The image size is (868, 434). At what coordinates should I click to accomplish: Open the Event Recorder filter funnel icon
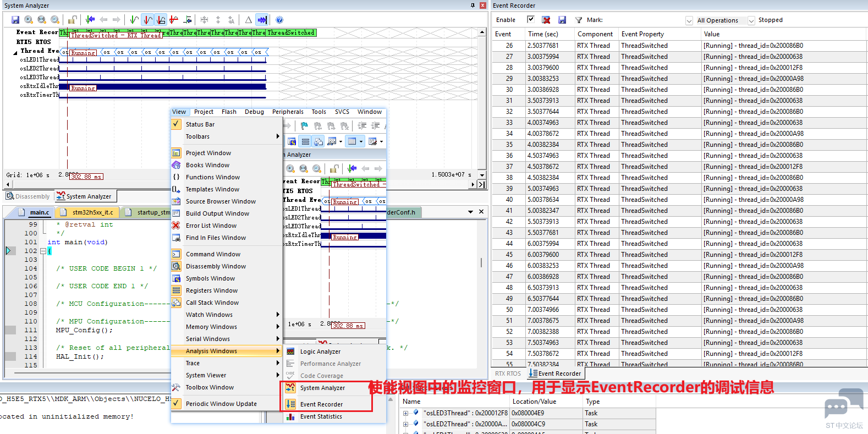tap(579, 20)
